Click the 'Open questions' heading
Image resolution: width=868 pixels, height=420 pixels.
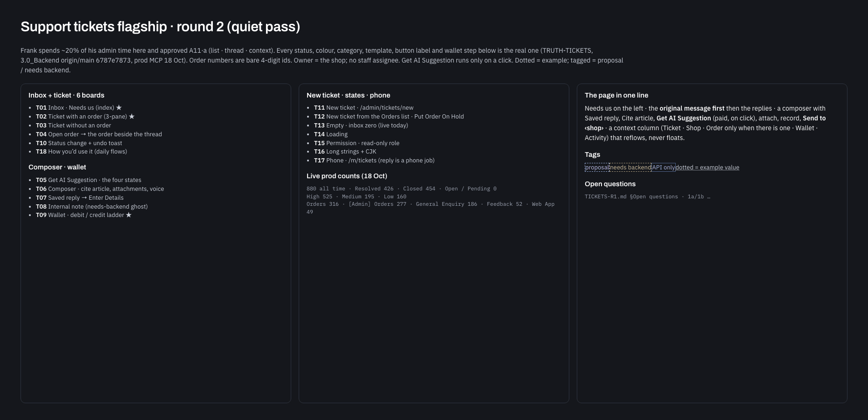(610, 184)
